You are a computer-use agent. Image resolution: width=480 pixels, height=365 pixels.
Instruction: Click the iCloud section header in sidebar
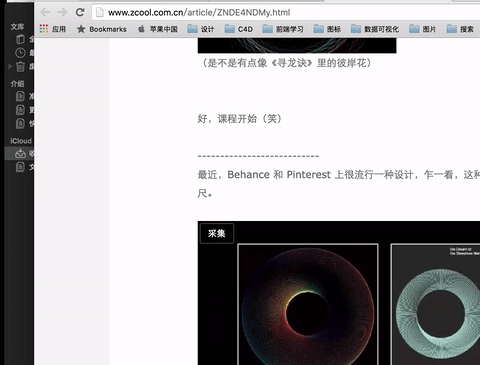coord(21,141)
